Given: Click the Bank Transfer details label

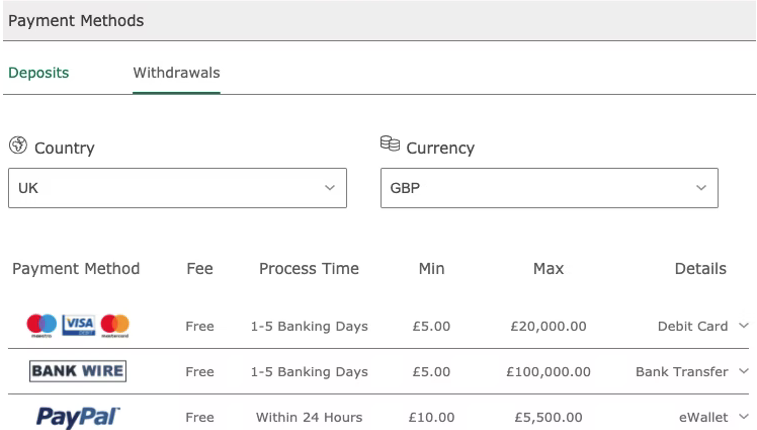Looking at the screenshot, I should pos(682,372).
